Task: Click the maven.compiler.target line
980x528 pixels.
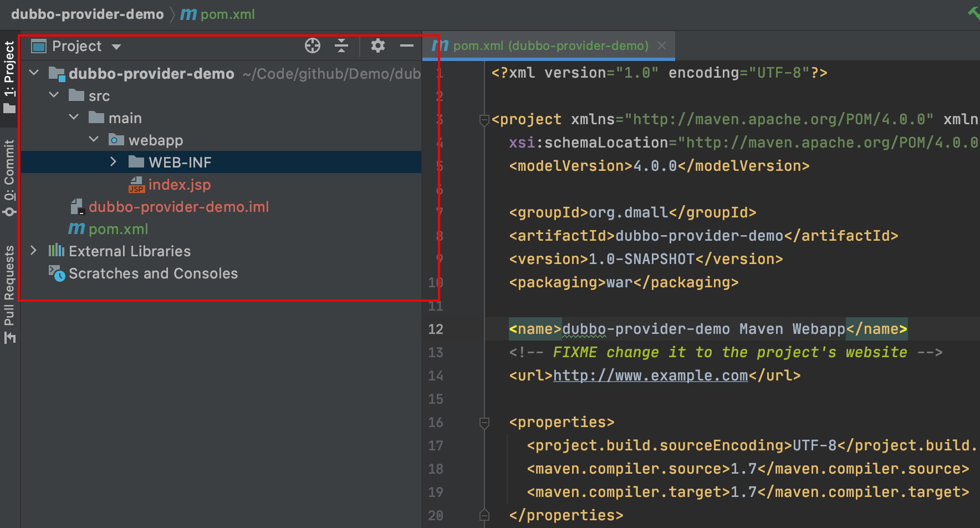Action: [748, 492]
